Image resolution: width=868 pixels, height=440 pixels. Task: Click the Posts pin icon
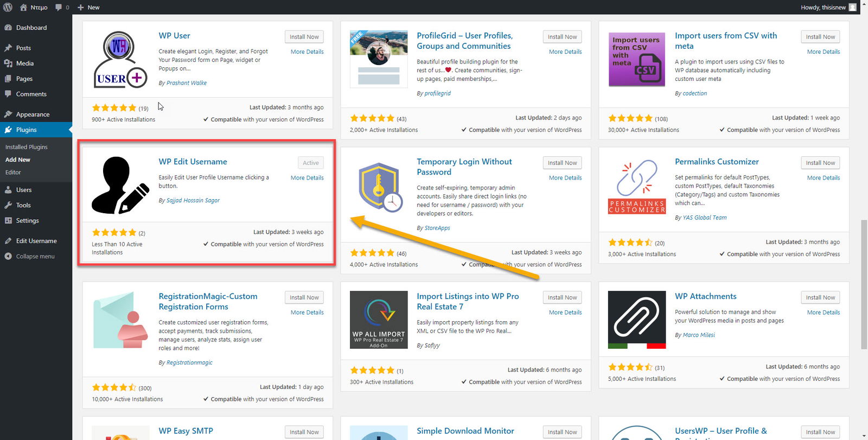8,48
